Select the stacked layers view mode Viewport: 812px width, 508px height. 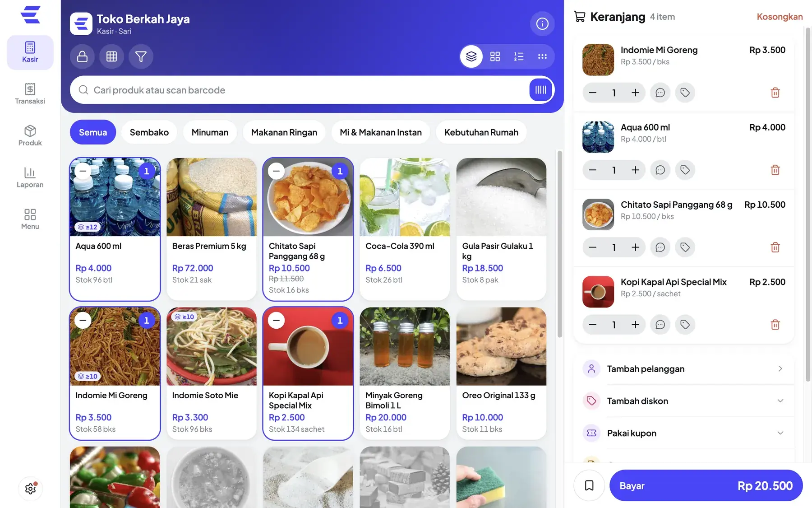click(471, 56)
